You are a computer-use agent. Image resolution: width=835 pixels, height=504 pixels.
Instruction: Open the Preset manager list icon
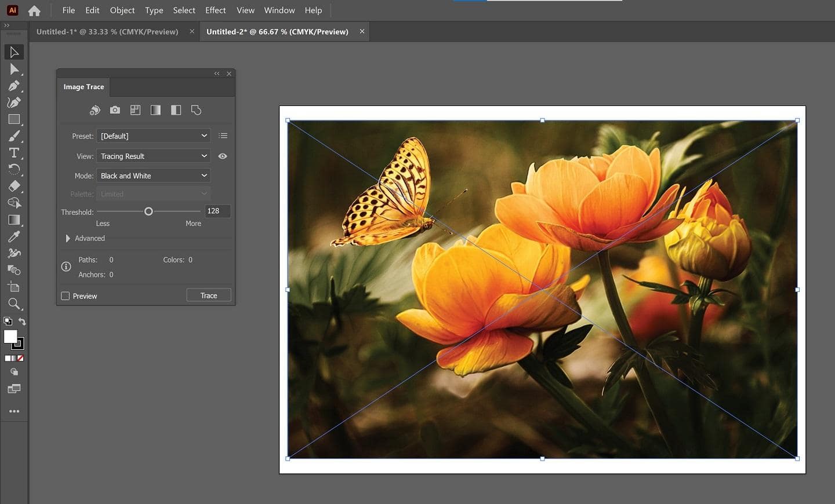(223, 136)
